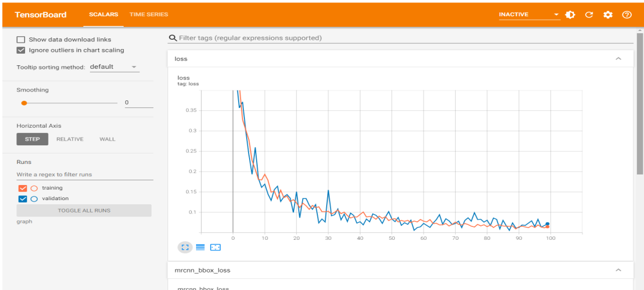
Task: Open the Tooltip sorting method dropdown
Action: [x=114, y=67]
